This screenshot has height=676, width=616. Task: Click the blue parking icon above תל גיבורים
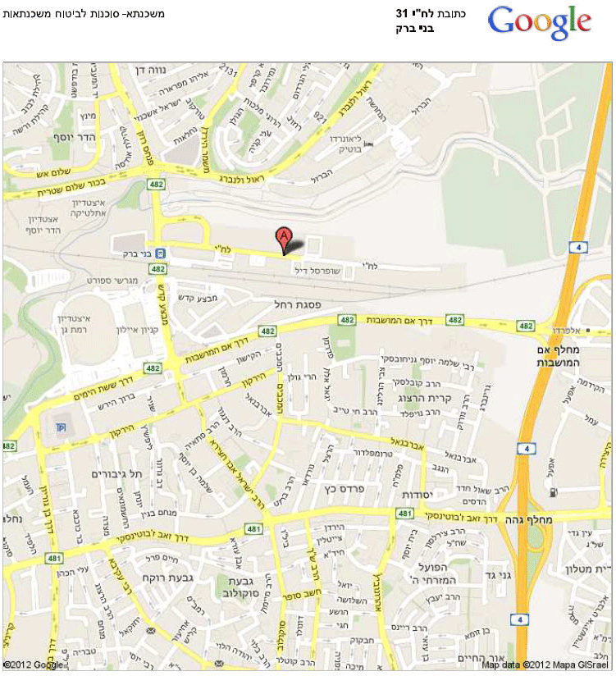(62, 427)
